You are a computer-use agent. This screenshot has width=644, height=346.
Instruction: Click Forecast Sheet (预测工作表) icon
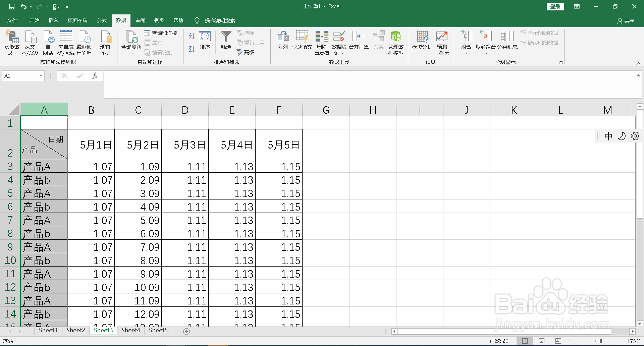[x=442, y=43]
